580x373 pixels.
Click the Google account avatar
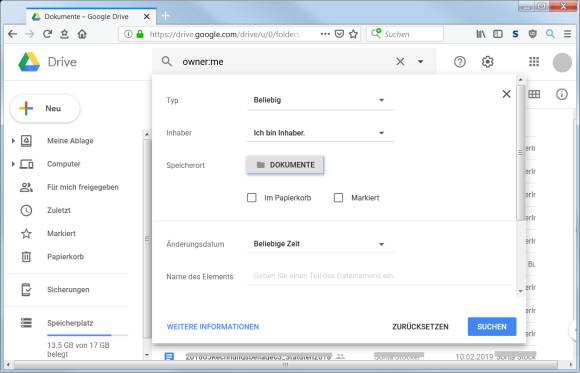562,62
